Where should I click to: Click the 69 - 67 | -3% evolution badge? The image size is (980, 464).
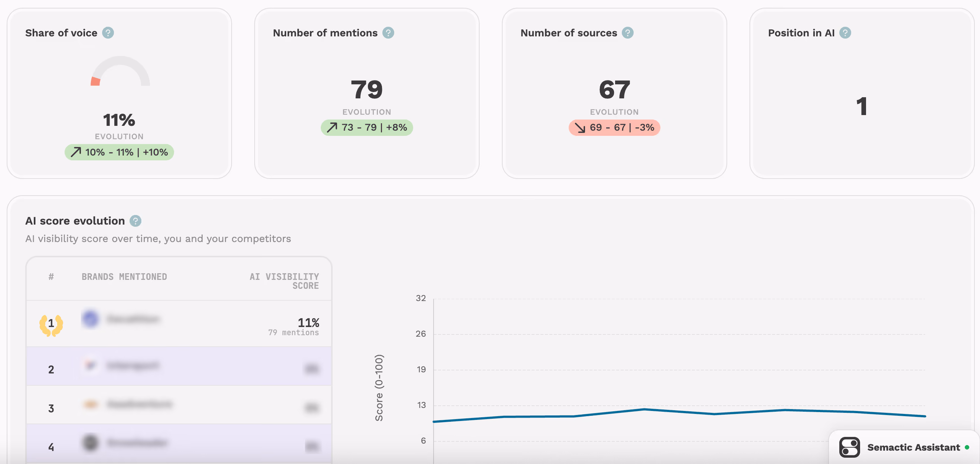click(614, 127)
